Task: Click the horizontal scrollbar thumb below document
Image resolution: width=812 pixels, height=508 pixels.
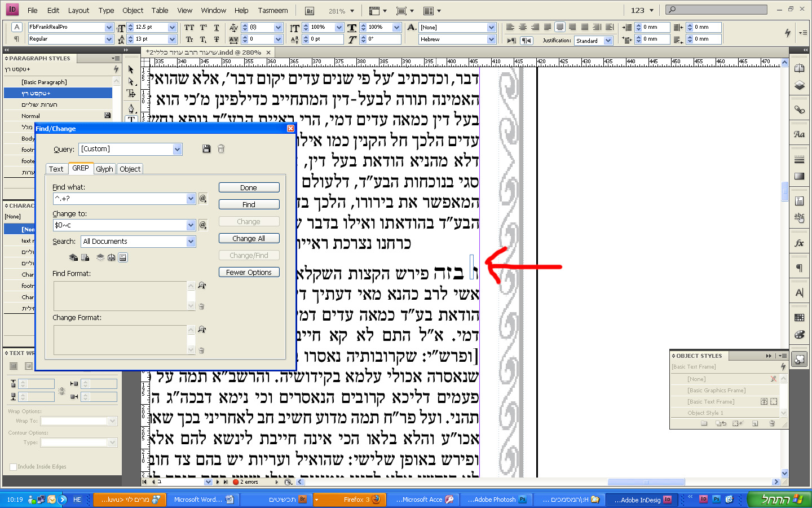Action: tap(646, 482)
